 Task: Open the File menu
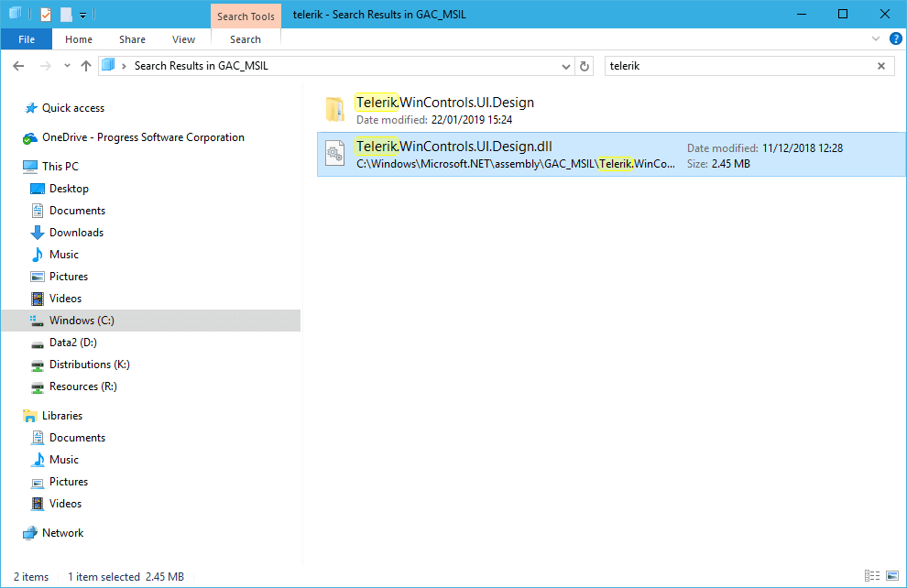click(x=27, y=39)
